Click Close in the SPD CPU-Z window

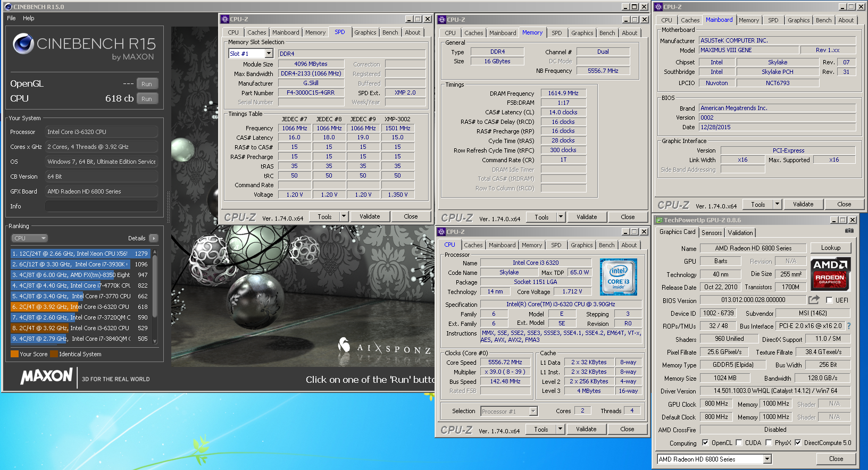coord(411,216)
